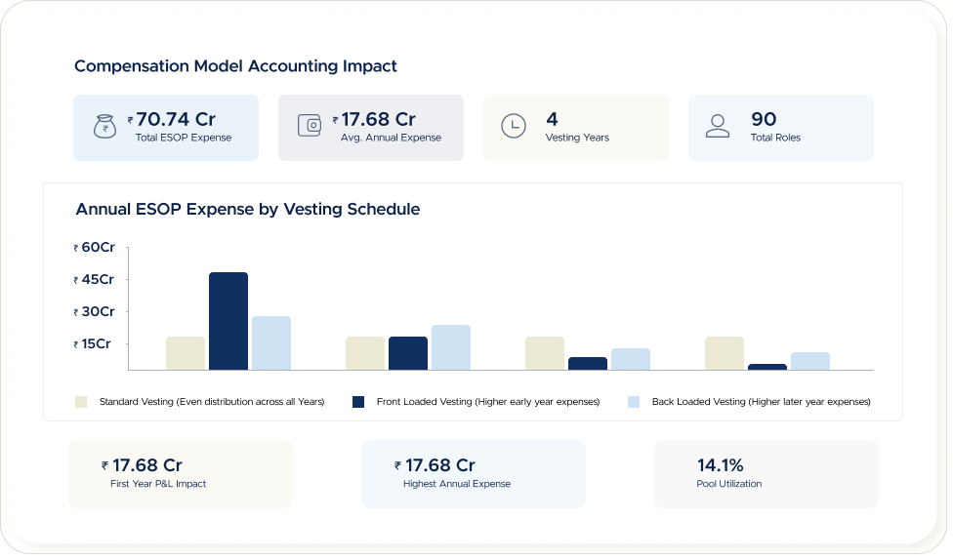
Task: Click the wallet icon beside Avg. Annual Expense
Action: coord(310,127)
